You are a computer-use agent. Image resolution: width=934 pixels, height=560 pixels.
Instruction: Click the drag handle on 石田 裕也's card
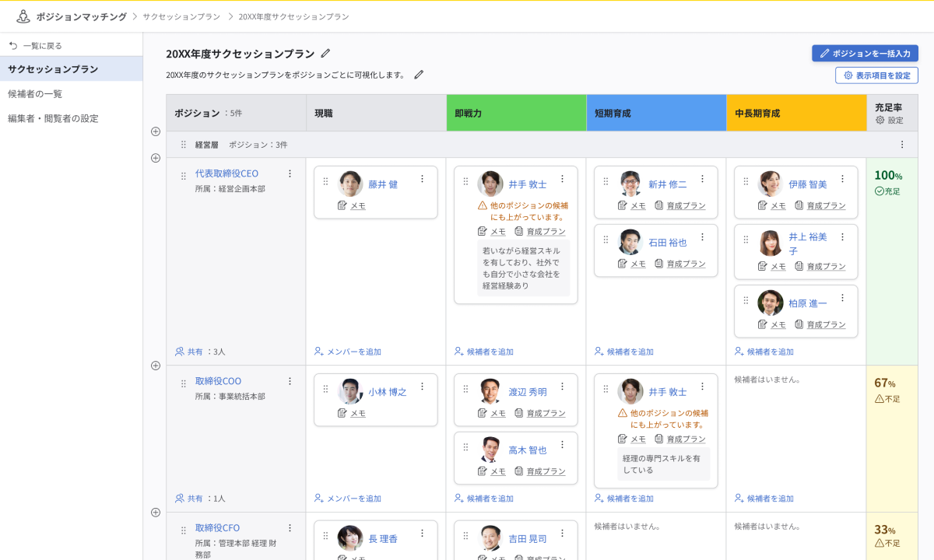(x=606, y=240)
